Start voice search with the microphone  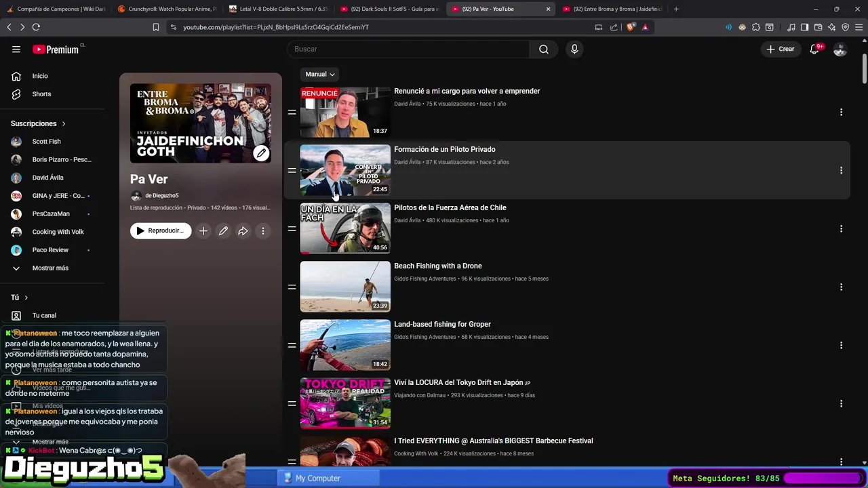tap(574, 49)
